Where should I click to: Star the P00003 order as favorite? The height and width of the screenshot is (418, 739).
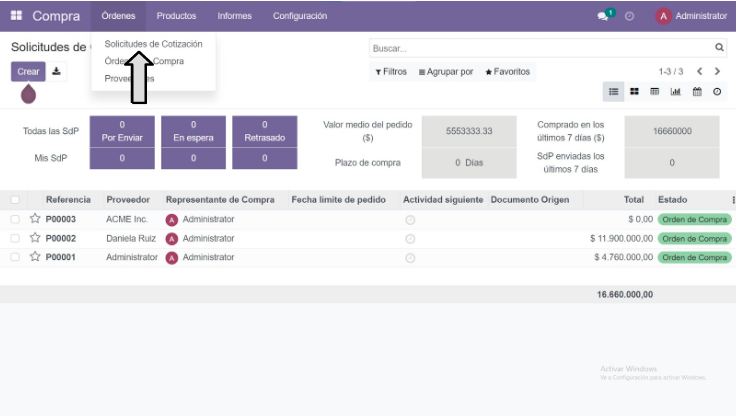(35, 218)
